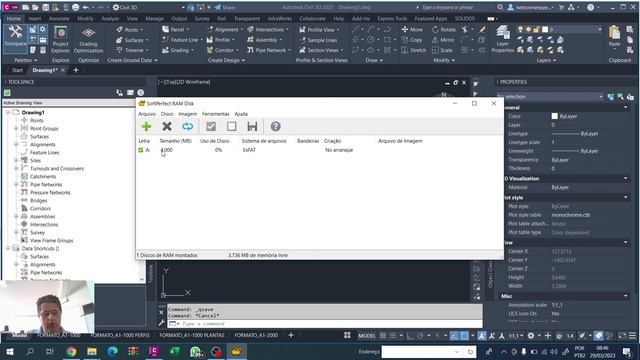Image resolution: width=640 pixels, height=360 pixels.
Task: Select the Copy tool in Modify panel
Action: tap(412, 40)
